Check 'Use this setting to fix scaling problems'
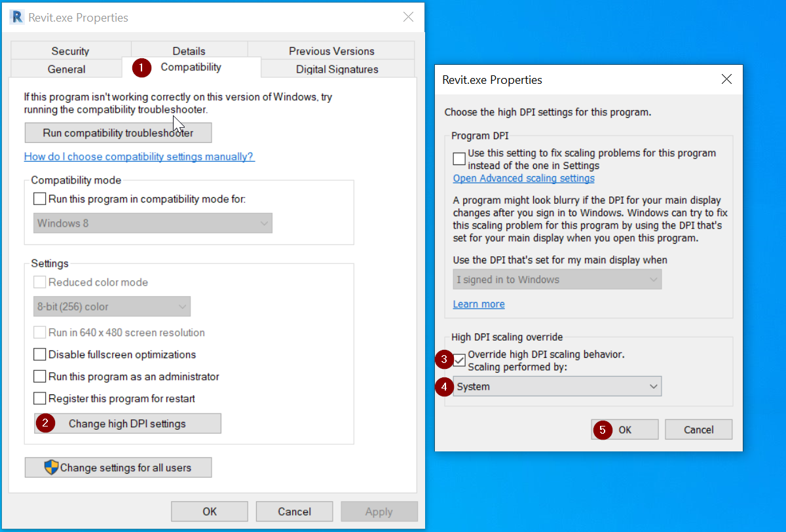This screenshot has width=786, height=532. [x=460, y=159]
